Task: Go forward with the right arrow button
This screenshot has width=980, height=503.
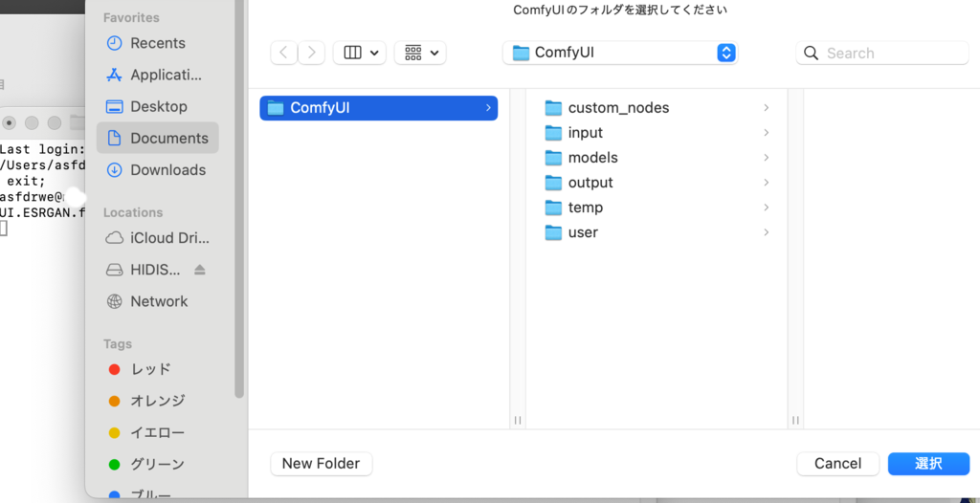Action: pyautogui.click(x=311, y=53)
